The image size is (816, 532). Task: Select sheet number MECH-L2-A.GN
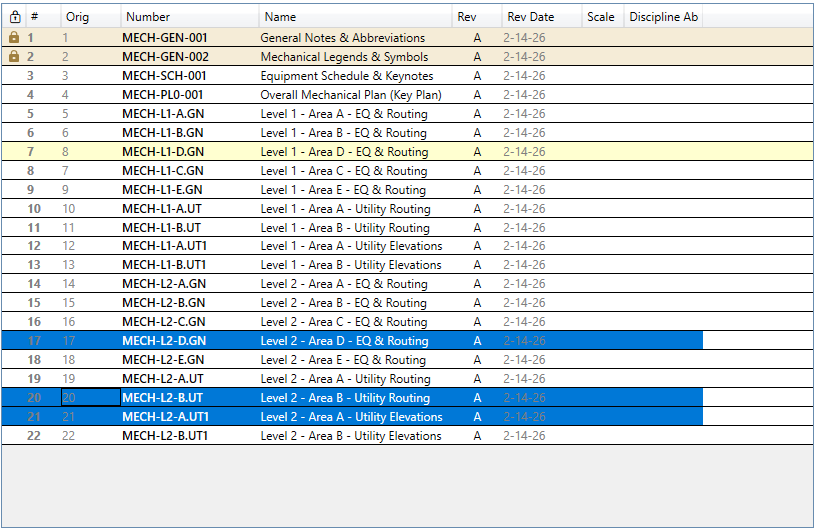point(164,284)
